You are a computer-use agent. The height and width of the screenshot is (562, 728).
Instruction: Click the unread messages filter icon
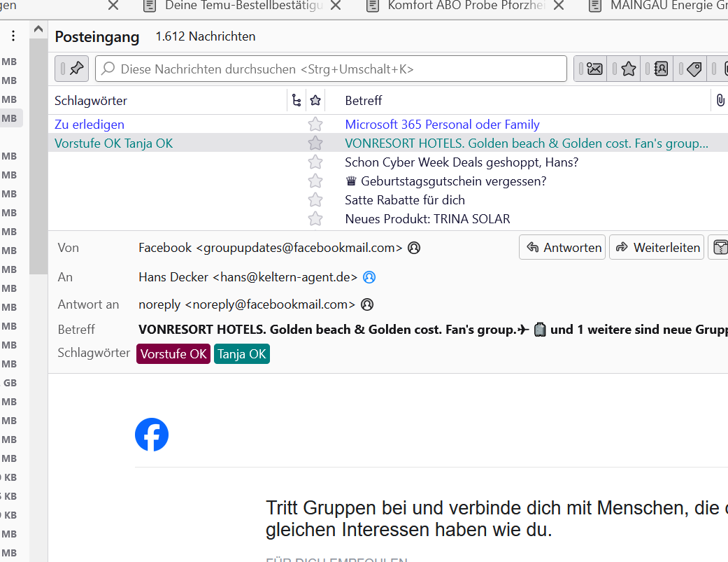pos(594,69)
